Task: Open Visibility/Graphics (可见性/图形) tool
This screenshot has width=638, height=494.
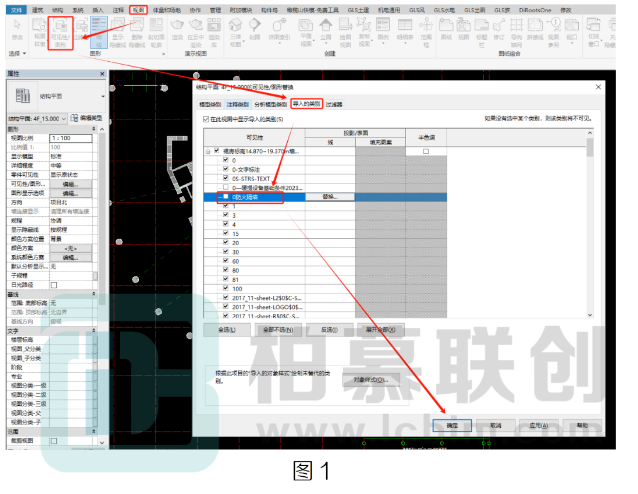Action: pos(60,33)
